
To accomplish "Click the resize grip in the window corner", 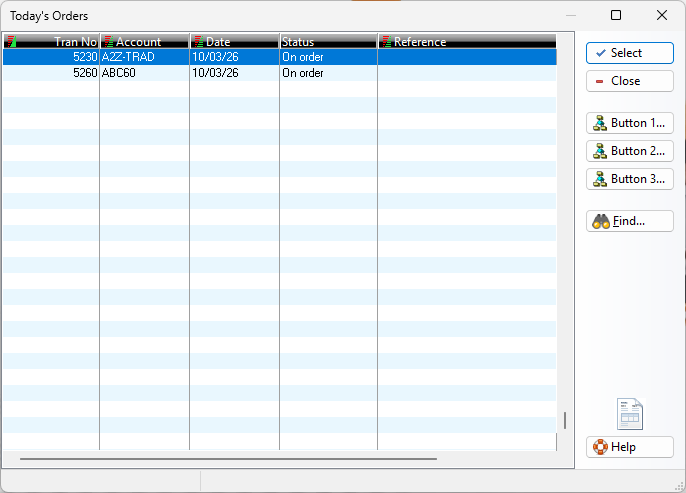I will [680, 487].
